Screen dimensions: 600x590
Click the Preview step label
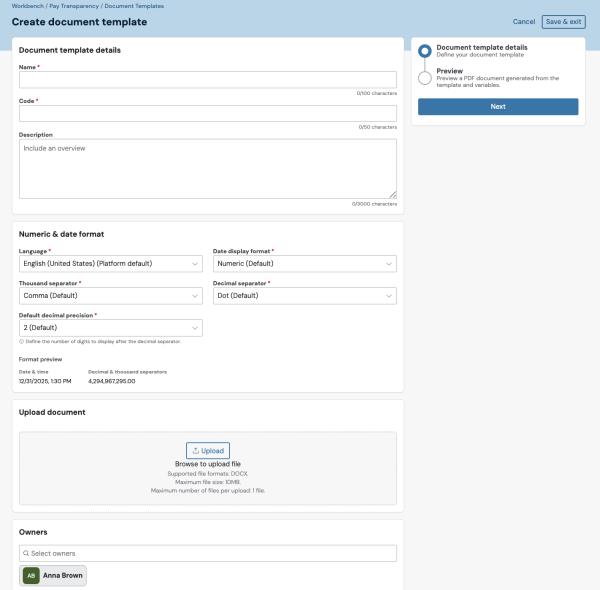tap(450, 71)
